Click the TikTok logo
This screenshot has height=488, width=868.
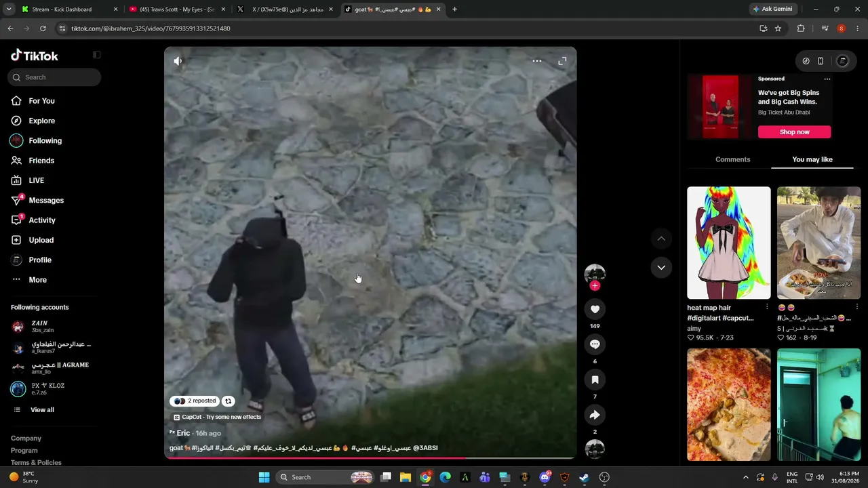pyautogui.click(x=35, y=56)
